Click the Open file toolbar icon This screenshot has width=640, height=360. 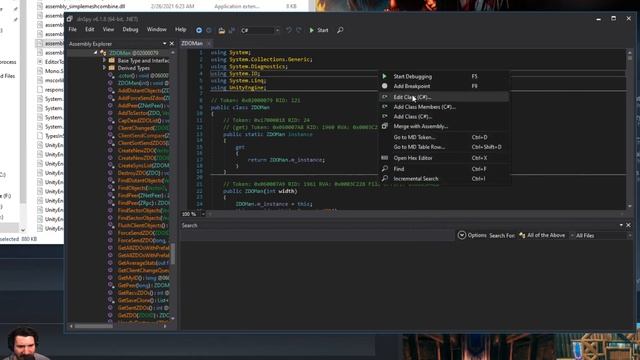[222, 30]
